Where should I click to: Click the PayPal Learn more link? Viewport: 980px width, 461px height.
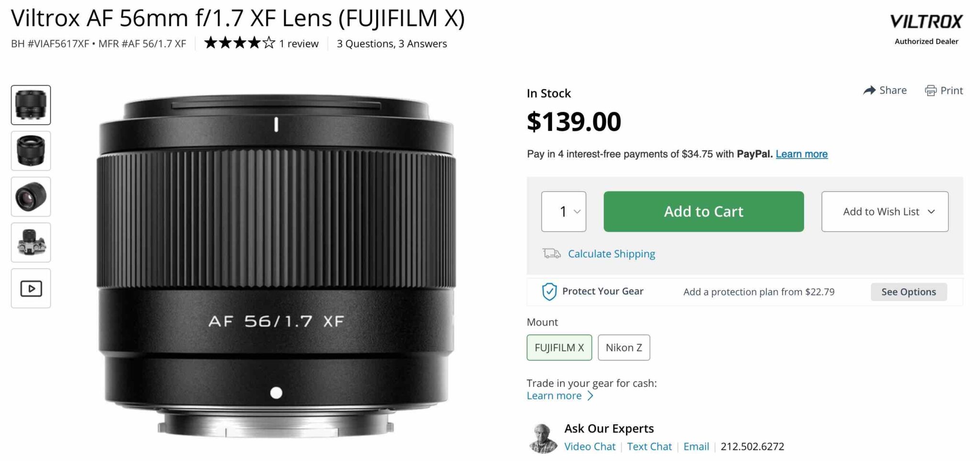[801, 154]
